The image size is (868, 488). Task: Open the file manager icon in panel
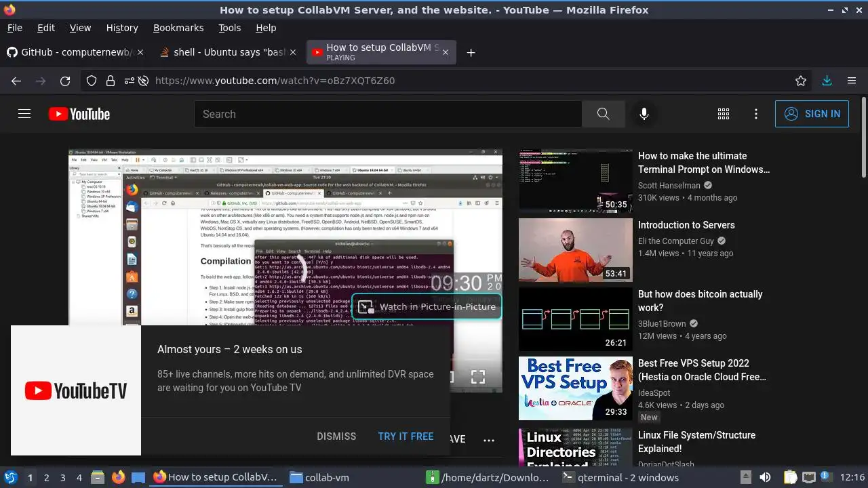tap(98, 478)
